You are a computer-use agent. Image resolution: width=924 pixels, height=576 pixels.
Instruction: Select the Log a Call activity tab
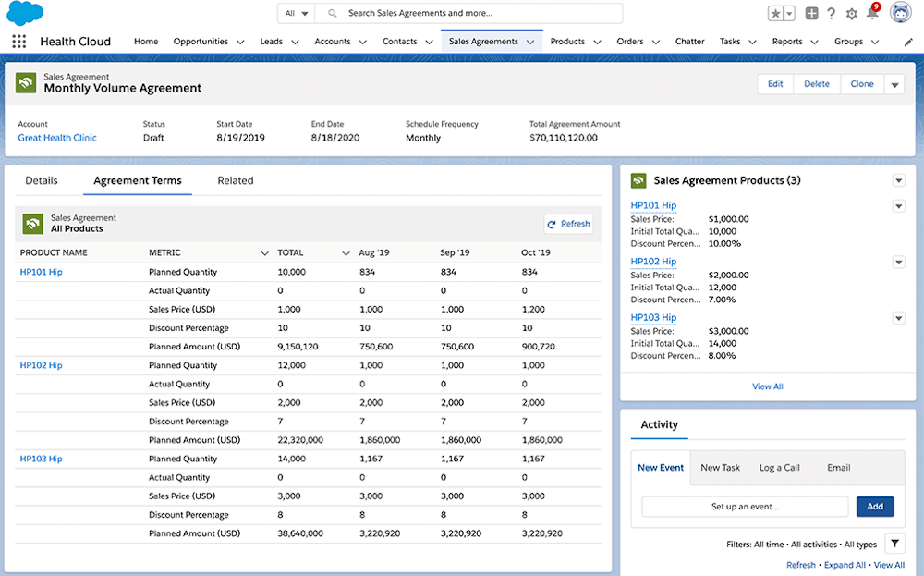point(779,468)
